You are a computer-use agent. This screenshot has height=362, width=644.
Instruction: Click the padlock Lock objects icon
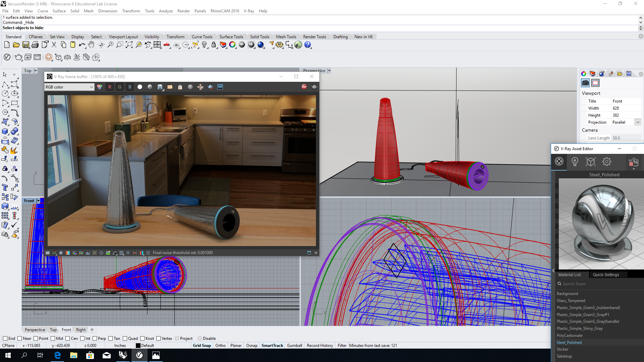click(x=214, y=45)
